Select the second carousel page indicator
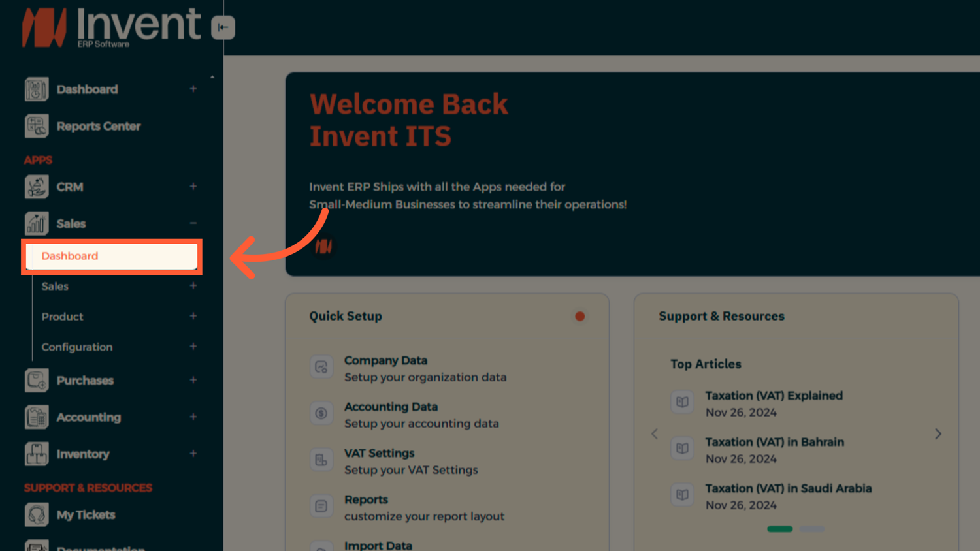The height and width of the screenshot is (551, 980). tap(812, 529)
